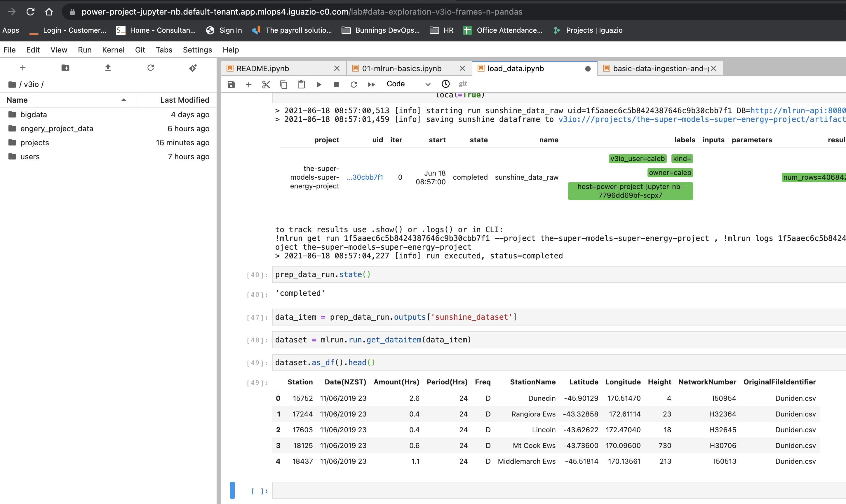This screenshot has height=504, width=846.
Task: Close the README.ipynb tab
Action: coord(337,68)
